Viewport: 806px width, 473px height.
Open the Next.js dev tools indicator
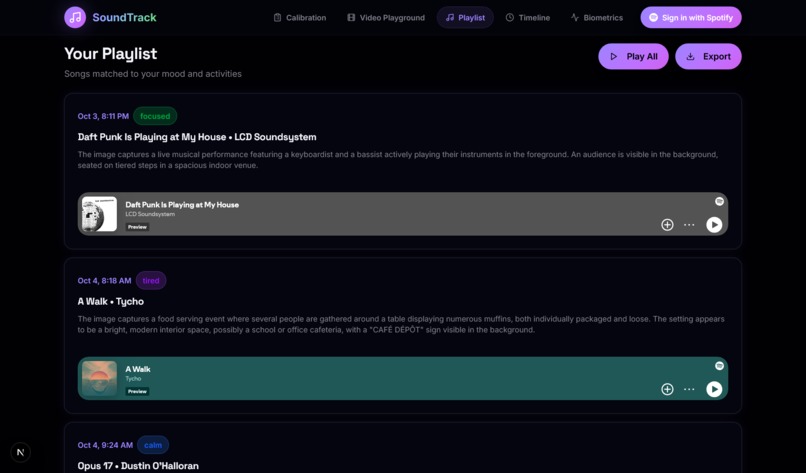click(21, 452)
